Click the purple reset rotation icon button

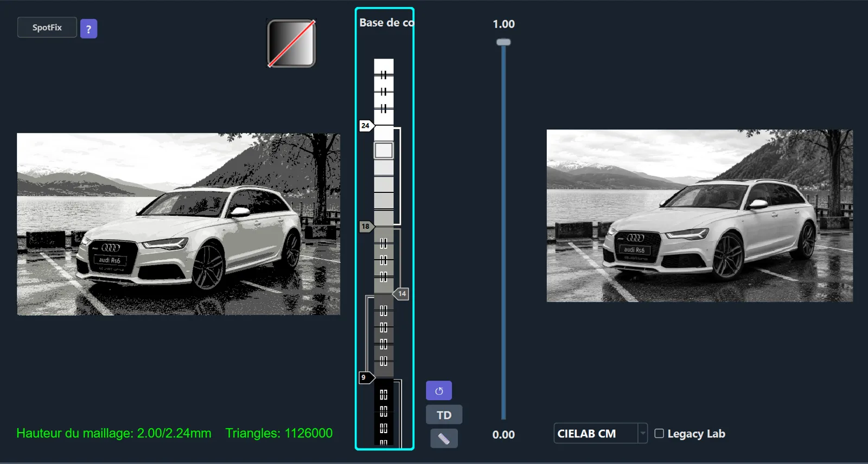point(439,391)
